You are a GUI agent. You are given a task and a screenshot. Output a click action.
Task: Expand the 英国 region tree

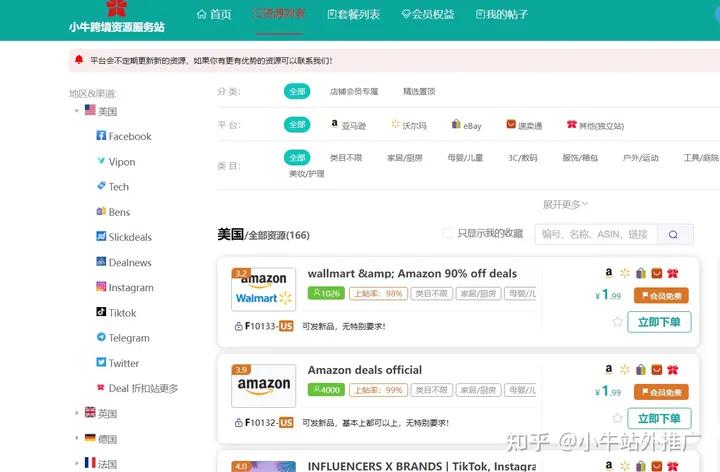[76, 413]
